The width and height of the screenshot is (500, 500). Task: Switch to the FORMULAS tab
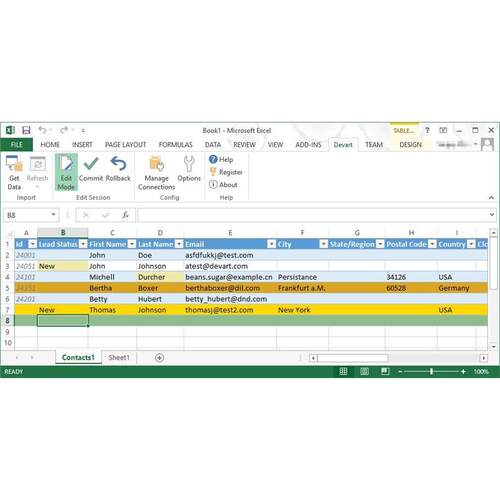pyautogui.click(x=175, y=145)
